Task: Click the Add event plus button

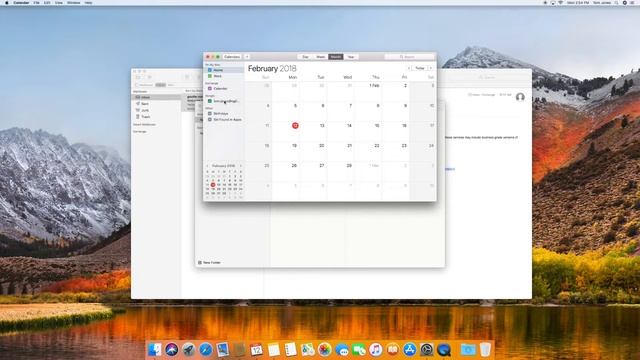Action: [x=247, y=57]
